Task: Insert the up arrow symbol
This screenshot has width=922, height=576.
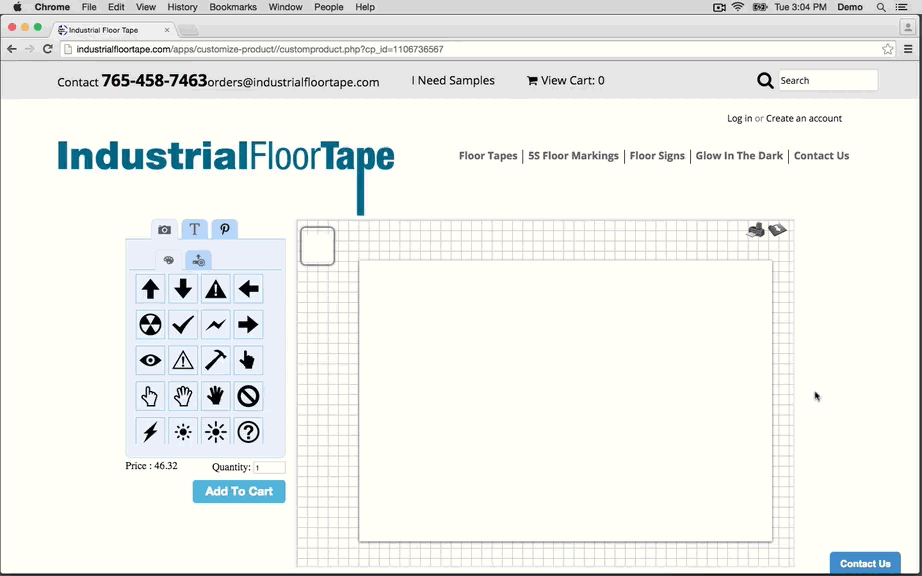Action: (x=150, y=289)
